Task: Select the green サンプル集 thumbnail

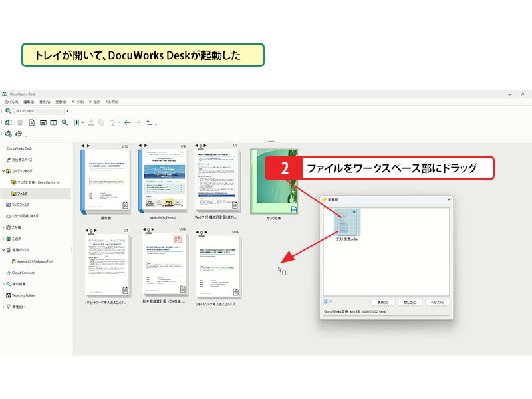Action: tap(274, 182)
